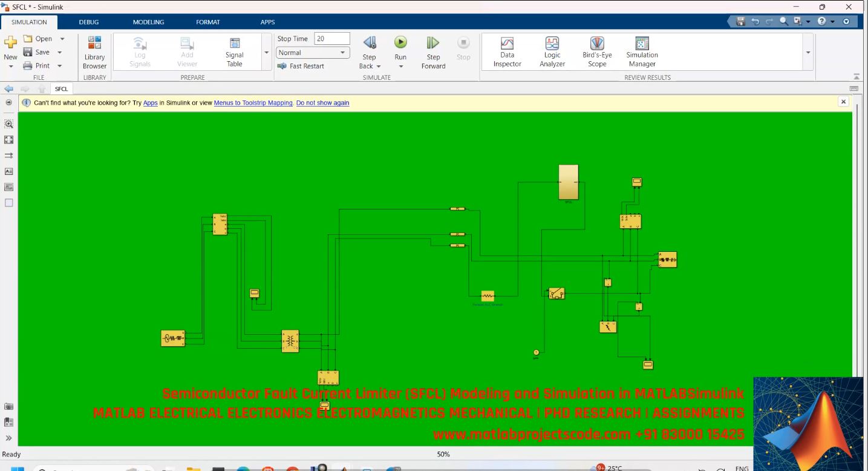Select the zoom tool in the left palette
The image size is (868, 471).
coord(8,124)
